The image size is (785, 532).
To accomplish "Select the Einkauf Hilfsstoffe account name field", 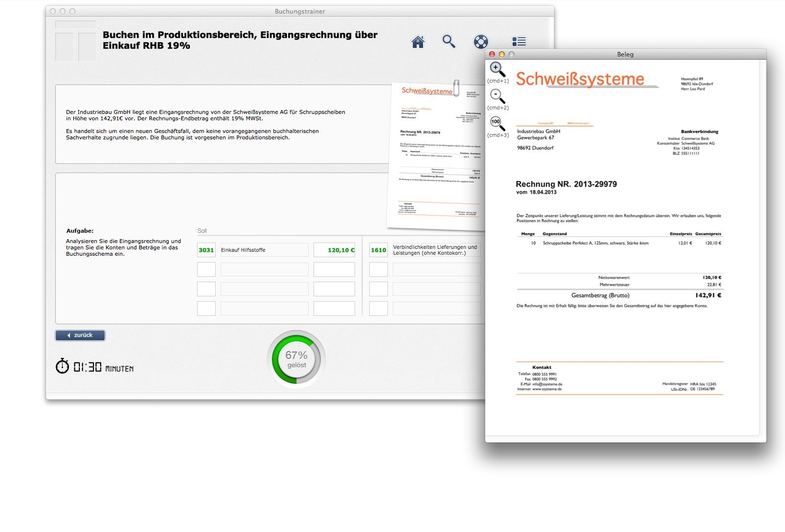I will coord(264,250).
